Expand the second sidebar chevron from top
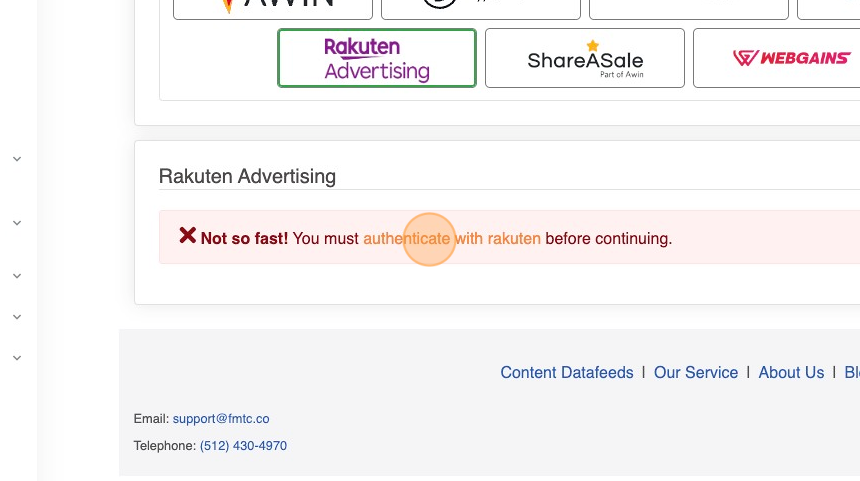The width and height of the screenshot is (860, 481). click(x=17, y=223)
